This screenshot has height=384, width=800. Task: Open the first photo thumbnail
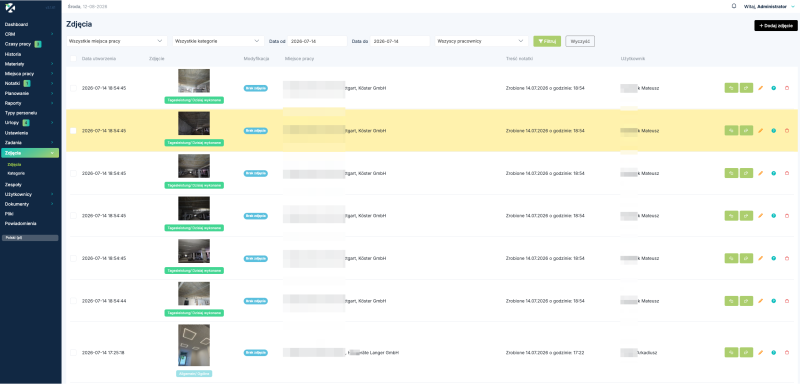pos(194,81)
